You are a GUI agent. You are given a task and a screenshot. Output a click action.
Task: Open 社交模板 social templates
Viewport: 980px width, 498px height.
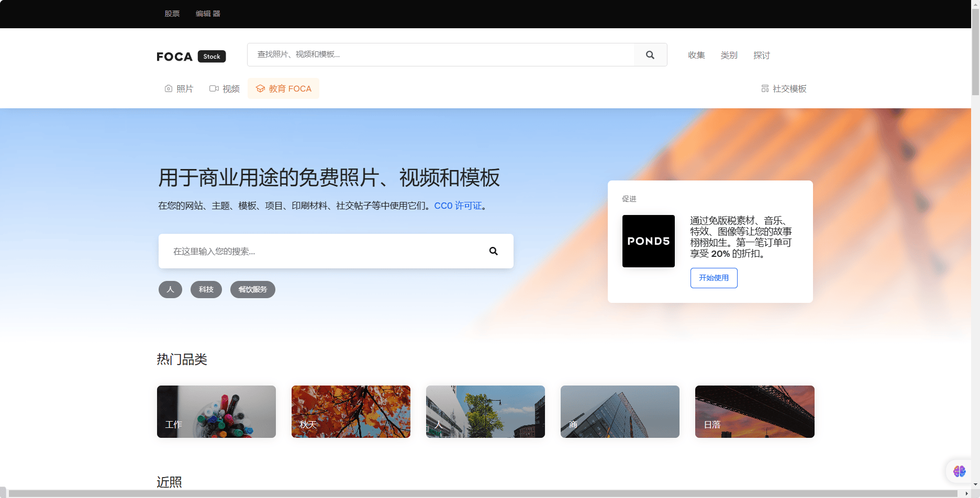[x=783, y=89]
